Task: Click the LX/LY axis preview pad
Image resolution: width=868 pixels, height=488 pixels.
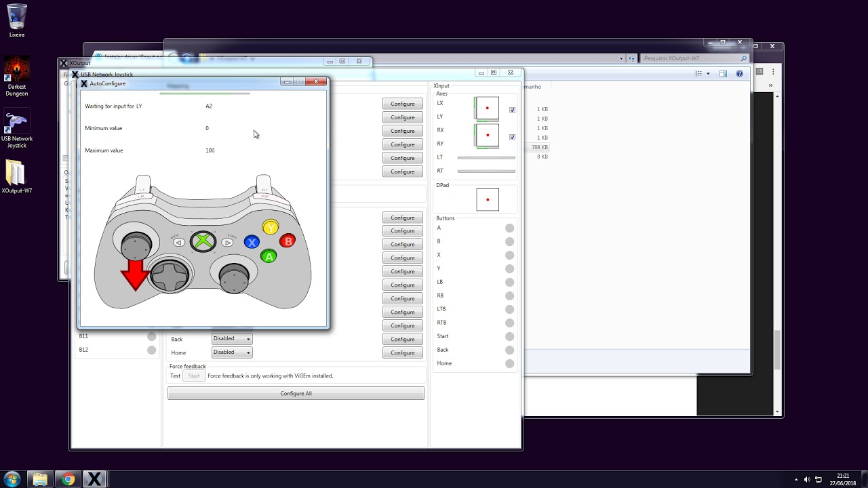Action: 487,108
